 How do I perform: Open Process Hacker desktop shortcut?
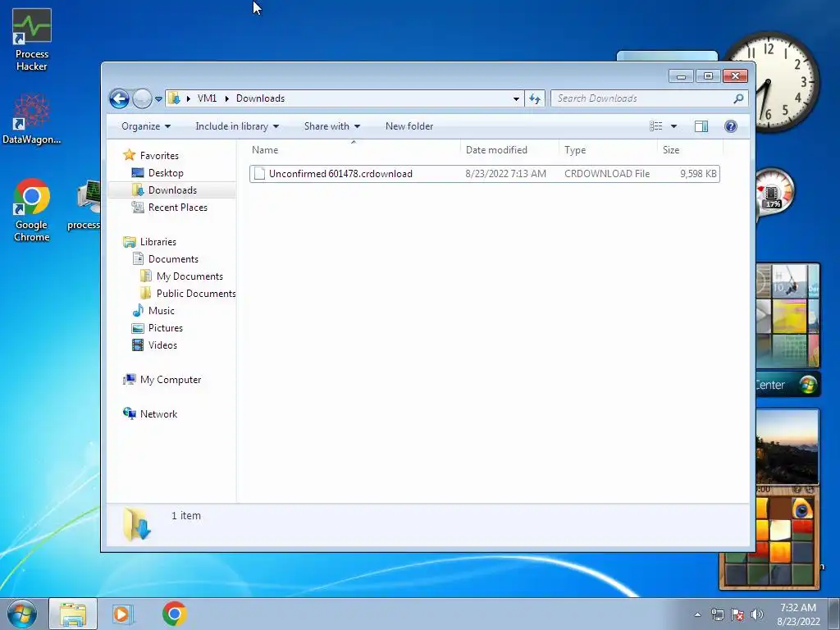point(32,40)
